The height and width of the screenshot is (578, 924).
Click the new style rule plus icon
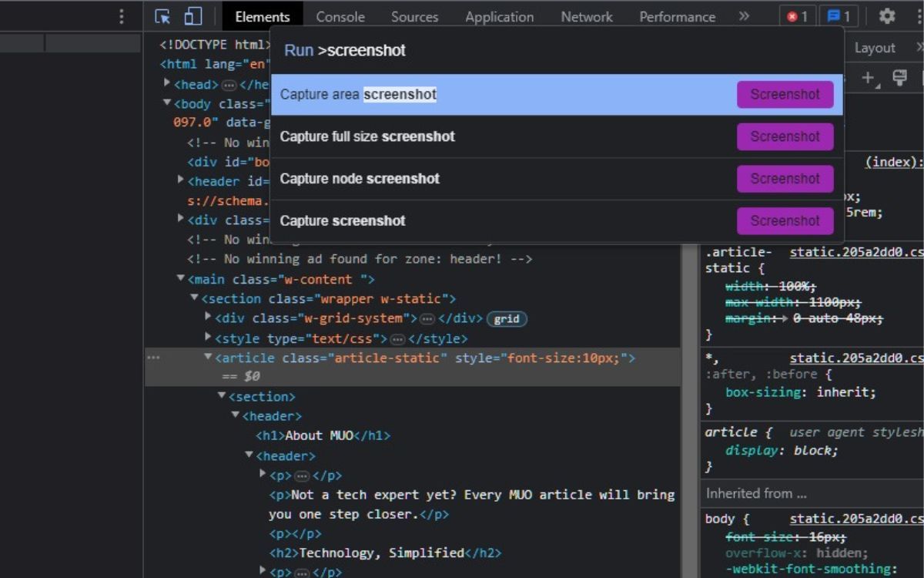[869, 77]
